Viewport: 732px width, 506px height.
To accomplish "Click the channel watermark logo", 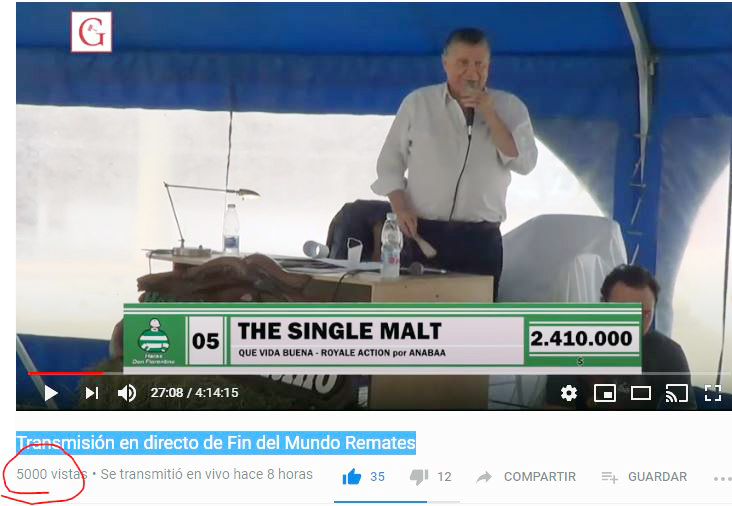I will pos(92,32).
